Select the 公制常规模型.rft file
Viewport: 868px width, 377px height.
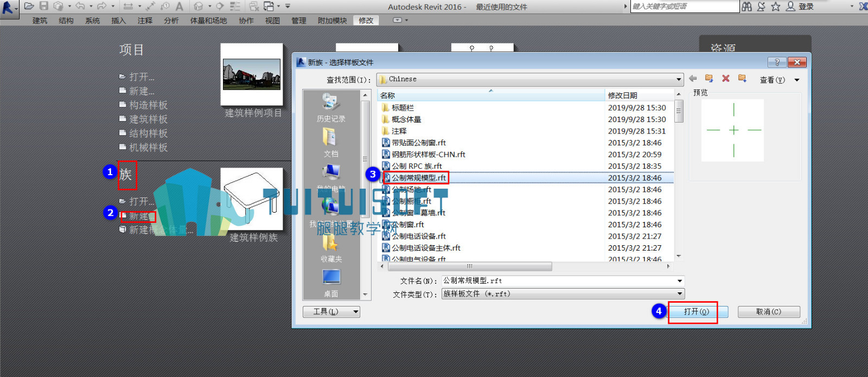point(419,178)
